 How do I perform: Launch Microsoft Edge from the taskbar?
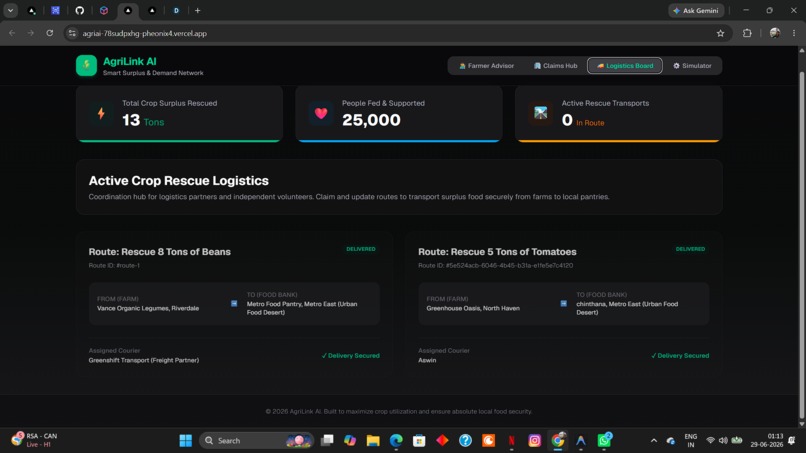pyautogui.click(x=396, y=441)
